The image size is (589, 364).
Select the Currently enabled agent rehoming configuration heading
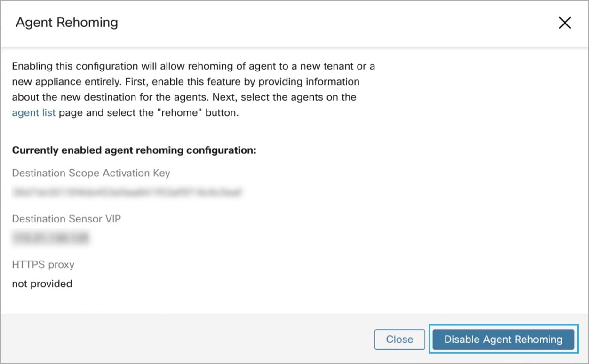134,150
